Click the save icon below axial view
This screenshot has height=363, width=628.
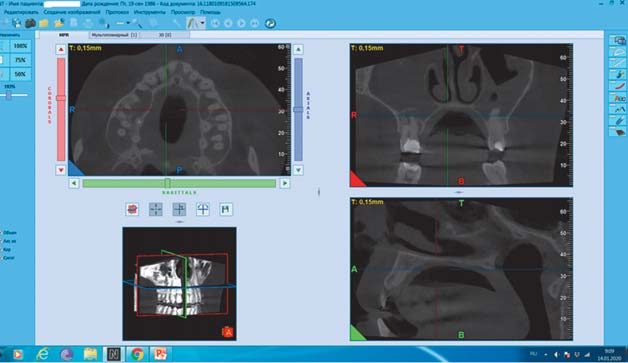point(226,209)
